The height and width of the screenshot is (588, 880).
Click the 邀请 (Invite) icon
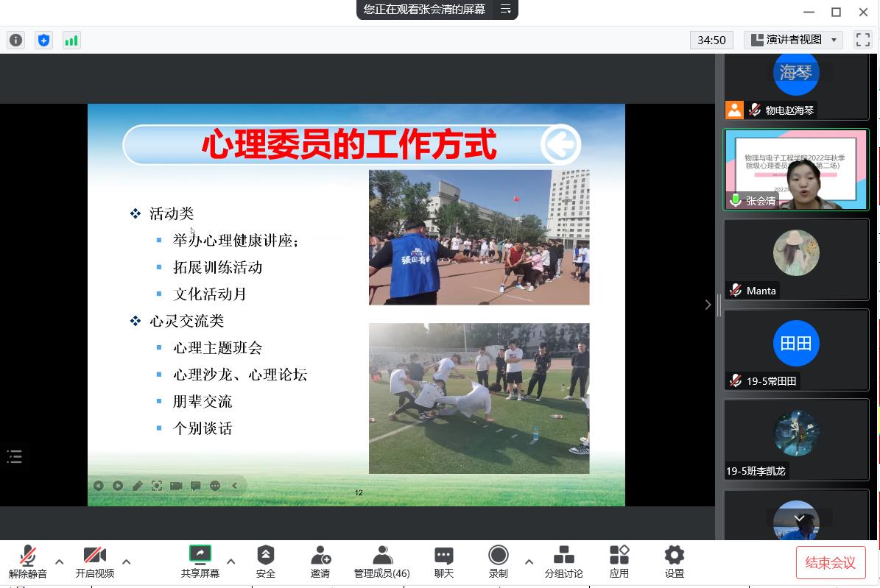(320, 562)
